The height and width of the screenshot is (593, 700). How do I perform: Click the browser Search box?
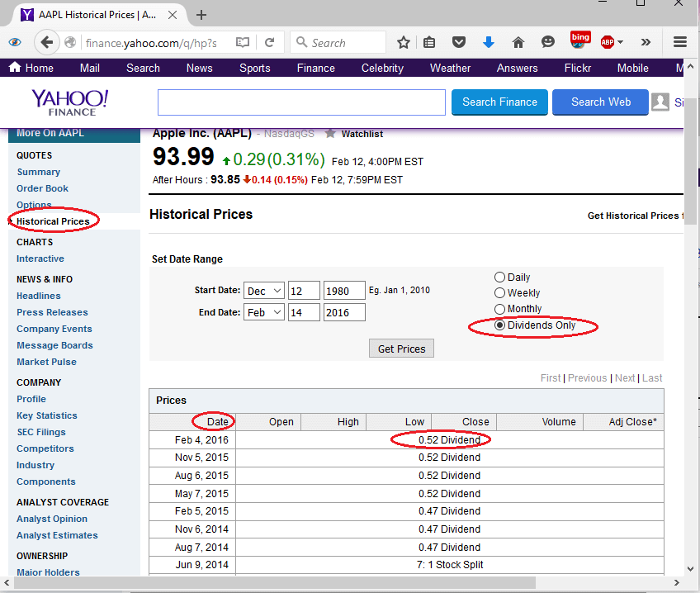click(x=338, y=42)
